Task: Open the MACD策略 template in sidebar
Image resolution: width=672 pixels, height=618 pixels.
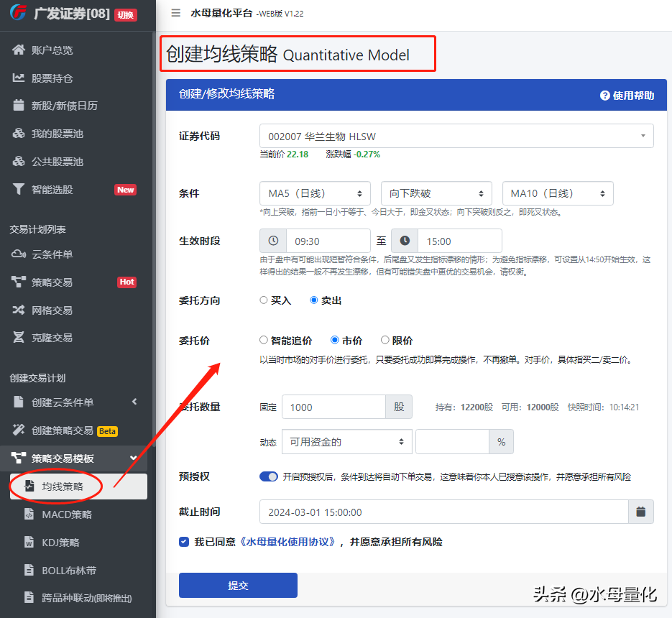Action: click(66, 515)
